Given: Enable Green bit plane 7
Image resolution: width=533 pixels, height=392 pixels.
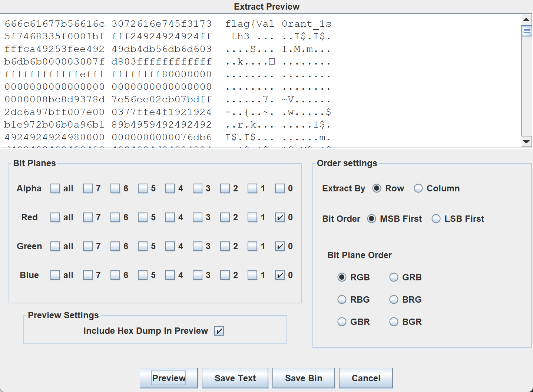Looking at the screenshot, I should (88, 246).
